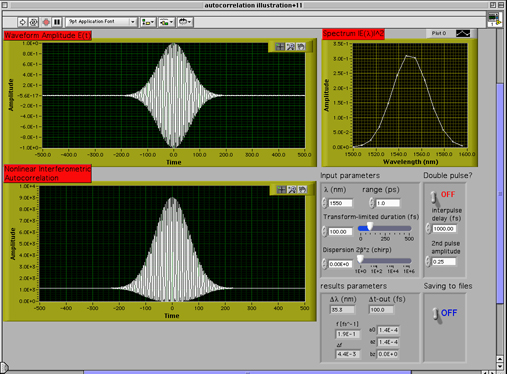The height and width of the screenshot is (374, 507).
Task: Select the pan hand tool in Waveform Amplitude palette
Action: coord(301,47)
